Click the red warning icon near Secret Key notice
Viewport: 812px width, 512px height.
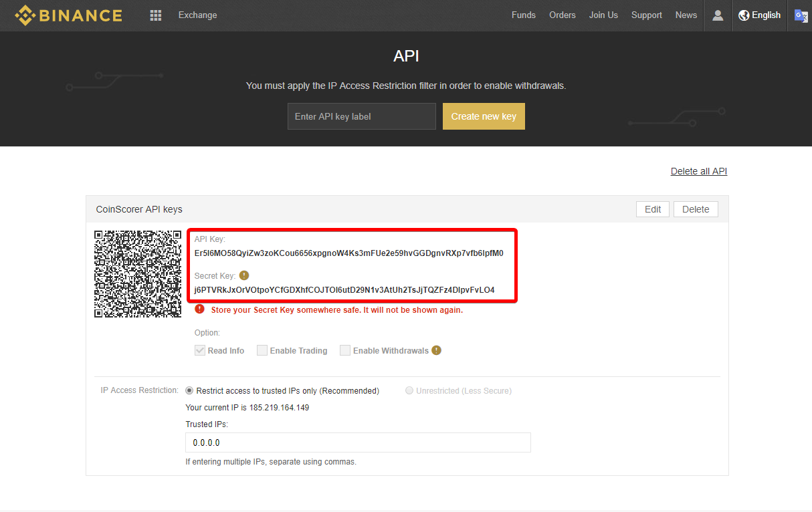pyautogui.click(x=199, y=309)
